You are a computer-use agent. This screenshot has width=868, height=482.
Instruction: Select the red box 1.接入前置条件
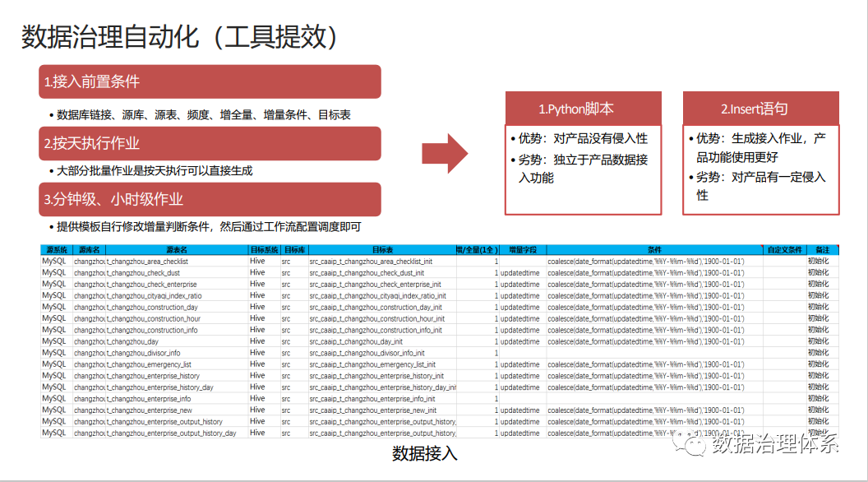(210, 81)
